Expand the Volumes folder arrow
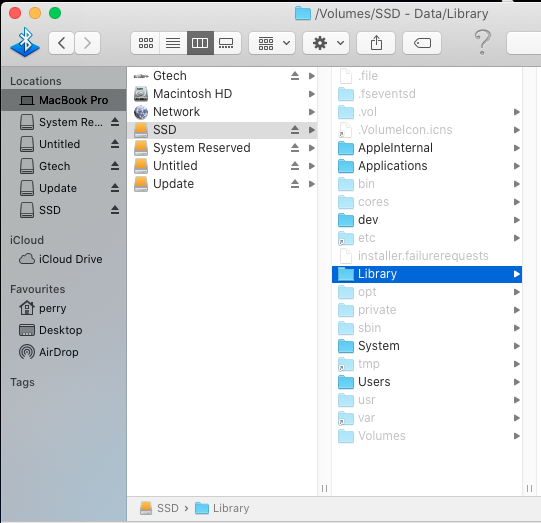Screen dimensions: 541x523 coord(517,436)
